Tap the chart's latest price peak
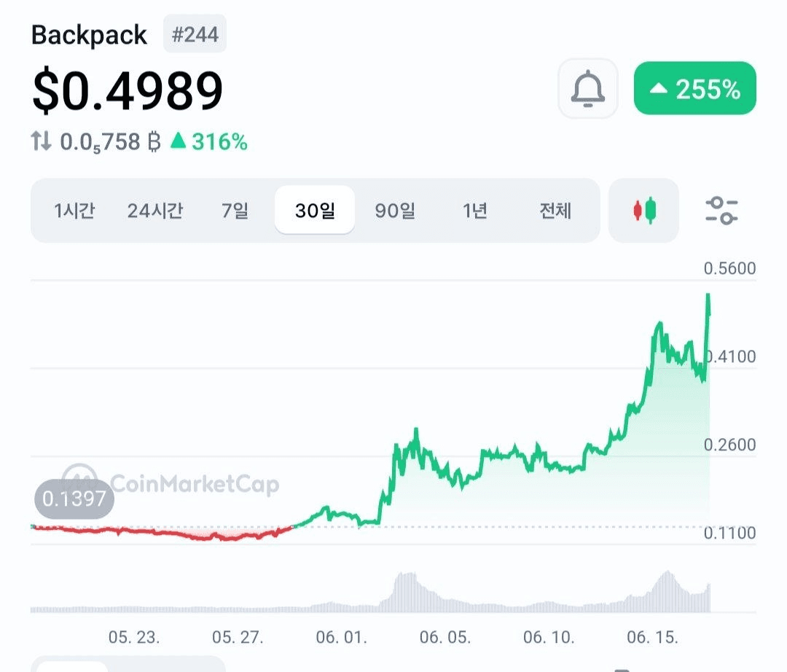Viewport: 787px width, 672px height. [708, 296]
